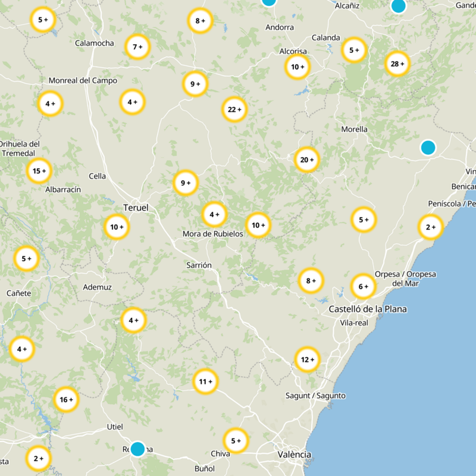
Task: Click the Ademuz town label
Action: coord(97,287)
